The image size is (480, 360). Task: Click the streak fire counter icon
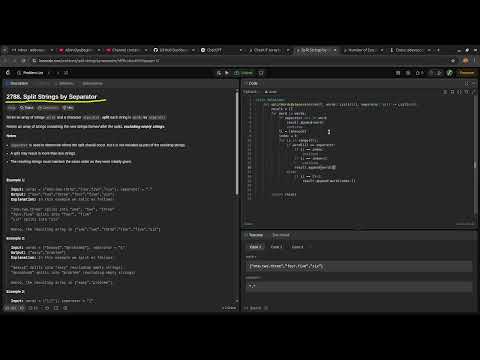(419, 73)
